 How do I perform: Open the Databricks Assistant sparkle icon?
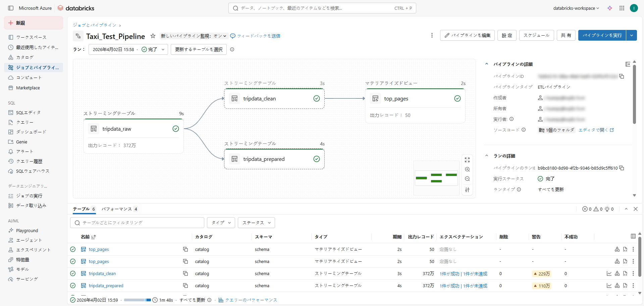tap(610, 8)
